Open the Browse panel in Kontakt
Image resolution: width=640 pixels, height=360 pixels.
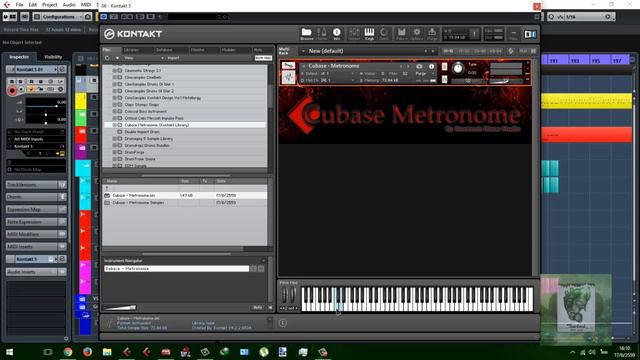point(307,34)
